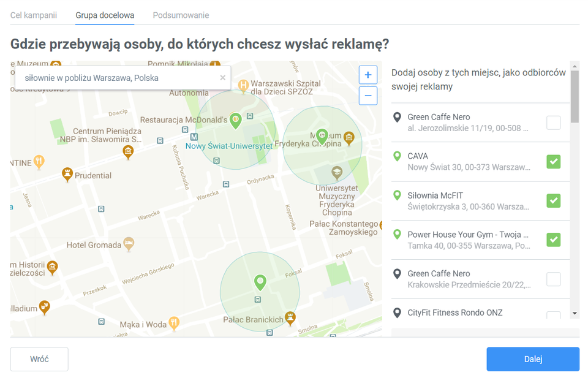The width and height of the screenshot is (588, 375).
Task: Clear the location search field
Action: point(223,78)
